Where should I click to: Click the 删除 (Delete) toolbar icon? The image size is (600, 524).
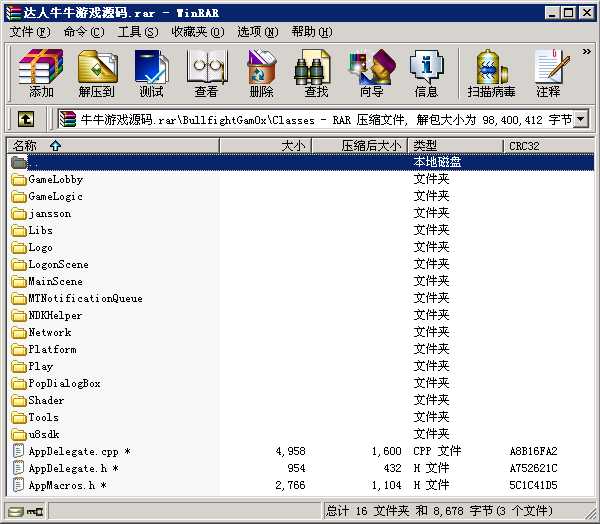click(x=262, y=73)
